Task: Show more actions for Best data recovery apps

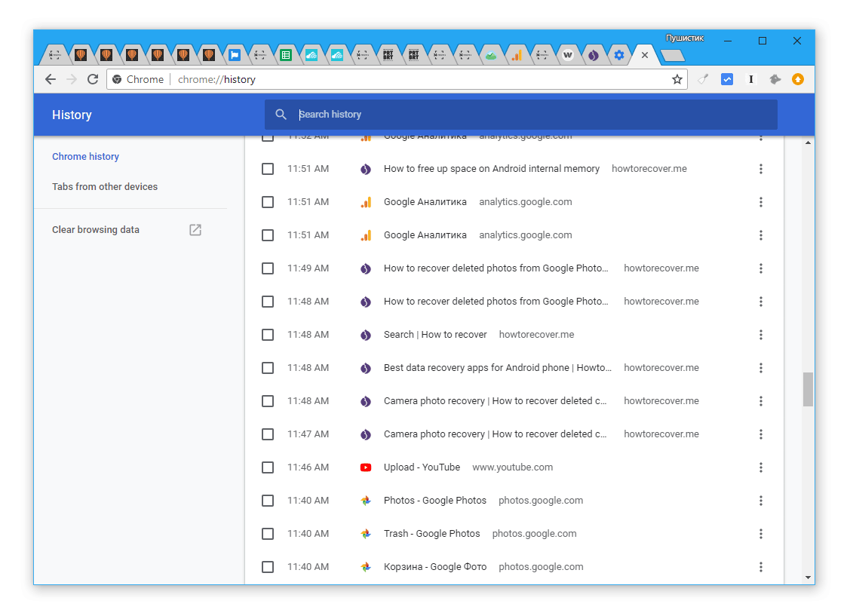Action: (761, 368)
